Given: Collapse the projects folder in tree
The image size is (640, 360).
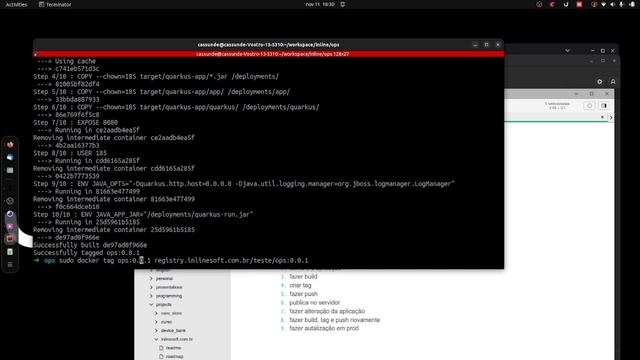Looking at the screenshot, I should coord(151,304).
